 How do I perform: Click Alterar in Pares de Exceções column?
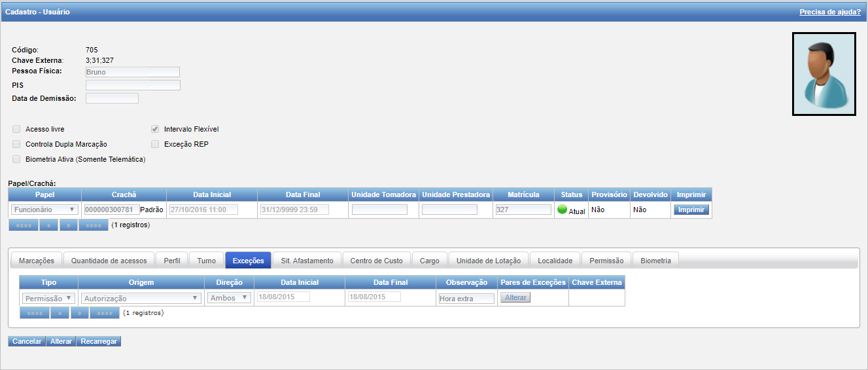click(515, 297)
